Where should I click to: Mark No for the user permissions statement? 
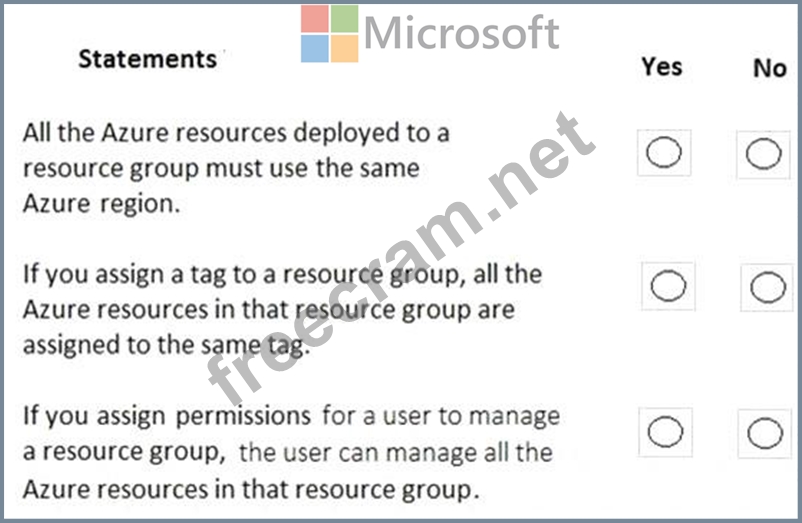click(765, 433)
